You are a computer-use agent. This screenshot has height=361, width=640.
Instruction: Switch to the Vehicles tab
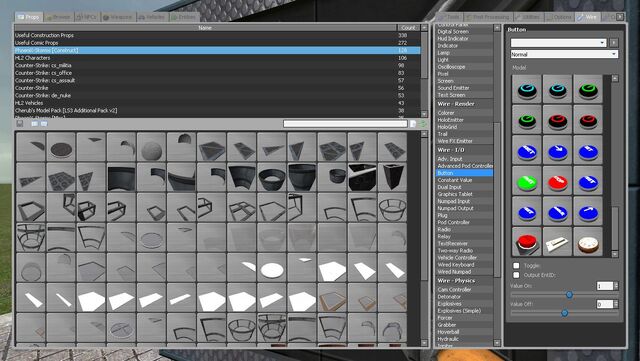152,17
